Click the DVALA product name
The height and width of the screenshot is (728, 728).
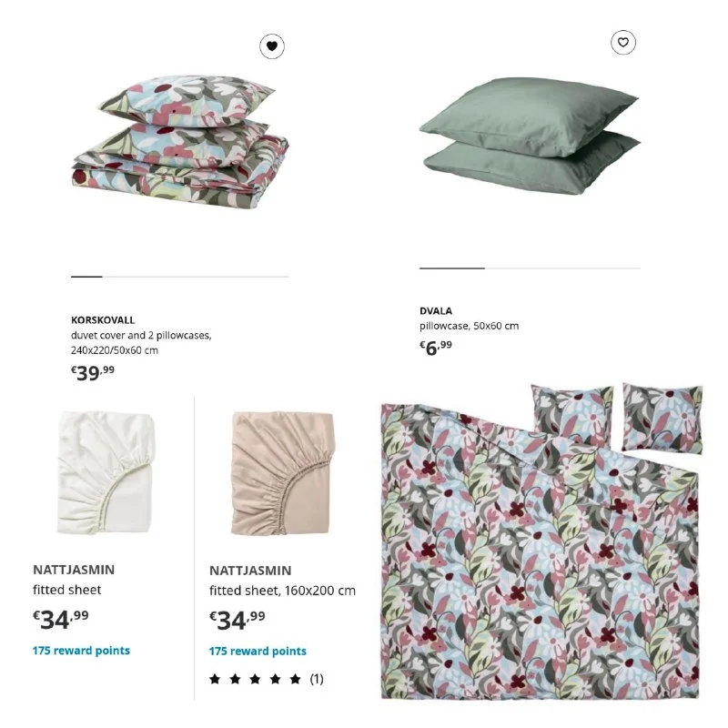[x=436, y=310]
